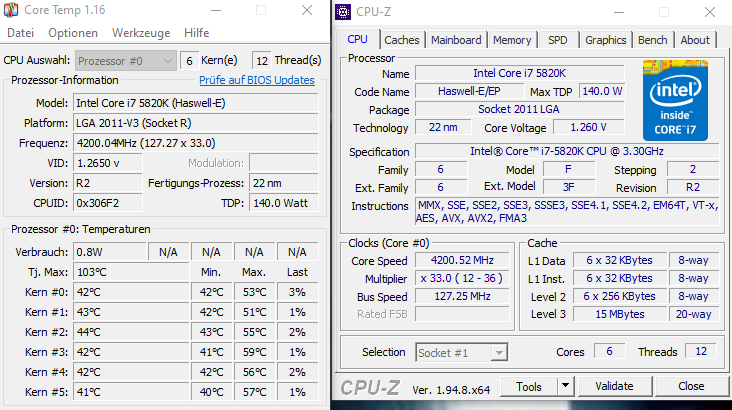Image resolution: width=732 pixels, height=410 pixels.
Task: Click the VID value 1.2650 v
Action: (107, 163)
